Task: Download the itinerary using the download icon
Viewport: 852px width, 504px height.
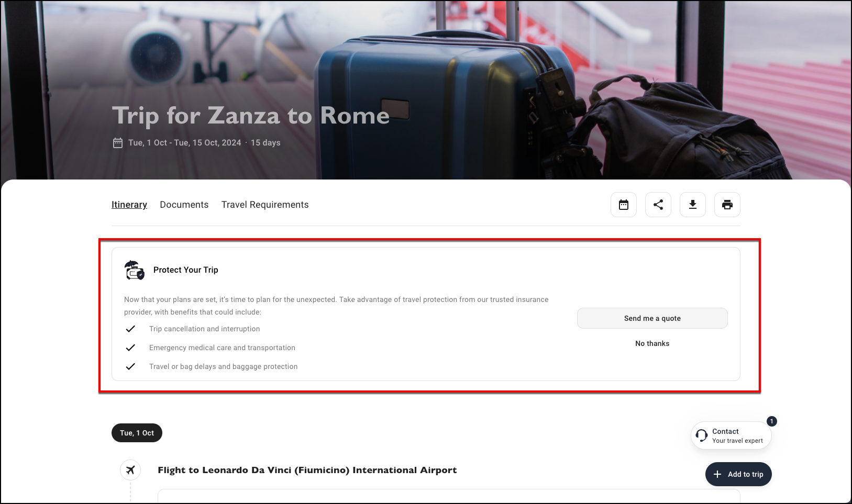Action: point(693,205)
